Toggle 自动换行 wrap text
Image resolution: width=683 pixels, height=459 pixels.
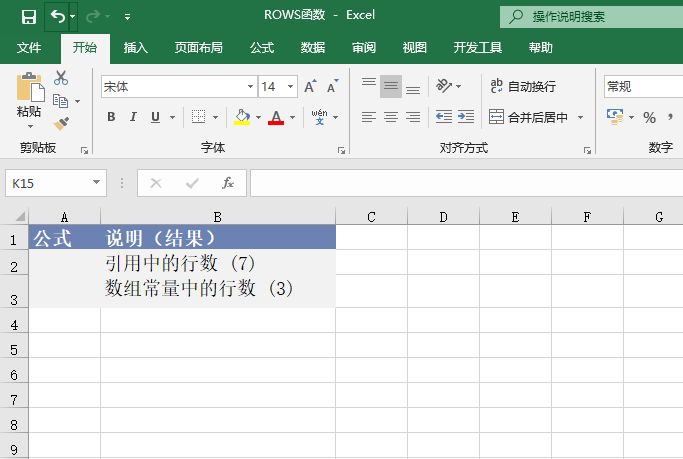pyautogui.click(x=522, y=87)
